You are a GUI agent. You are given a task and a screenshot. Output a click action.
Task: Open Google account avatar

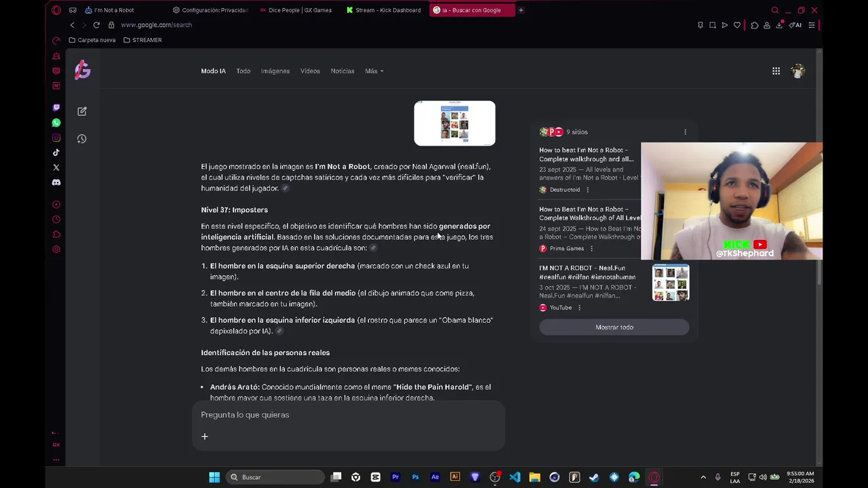point(798,70)
